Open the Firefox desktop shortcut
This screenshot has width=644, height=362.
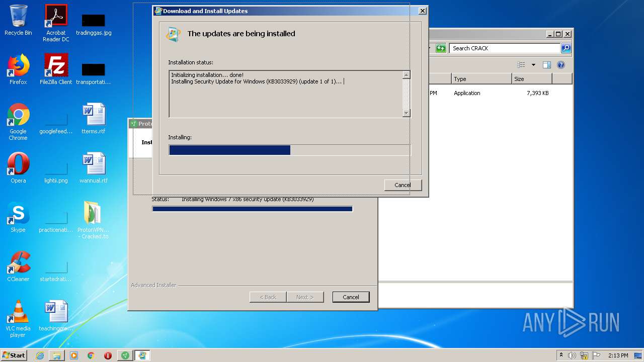coord(18,69)
